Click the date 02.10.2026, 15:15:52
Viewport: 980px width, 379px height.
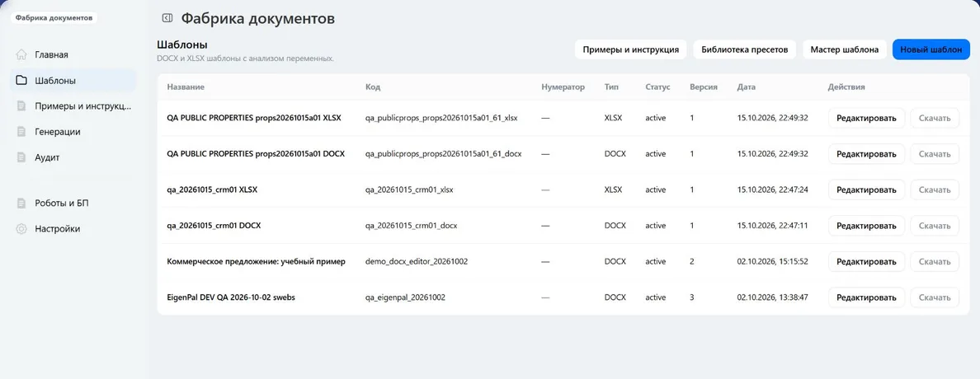pos(772,261)
